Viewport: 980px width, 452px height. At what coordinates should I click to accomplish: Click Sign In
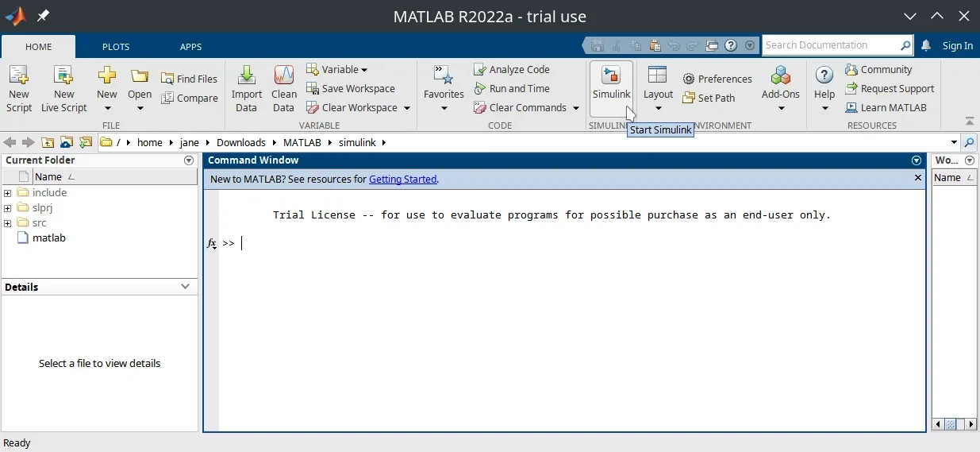pos(958,45)
